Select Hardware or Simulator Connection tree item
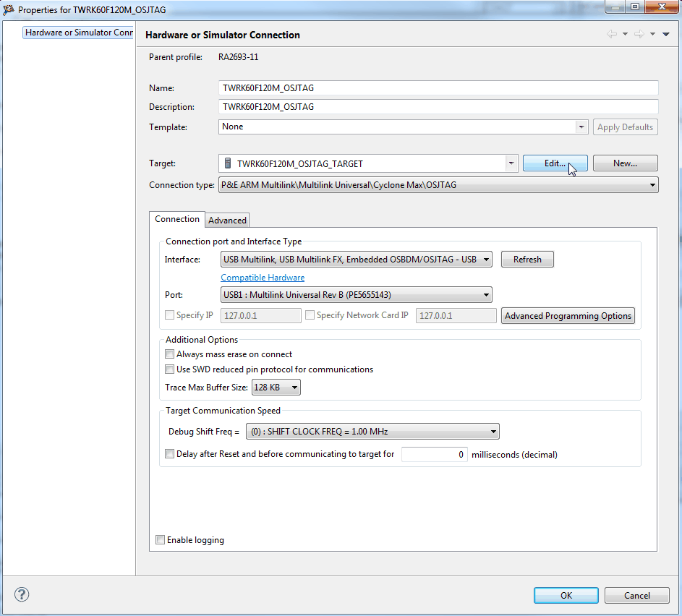The image size is (682, 616). coord(79,33)
